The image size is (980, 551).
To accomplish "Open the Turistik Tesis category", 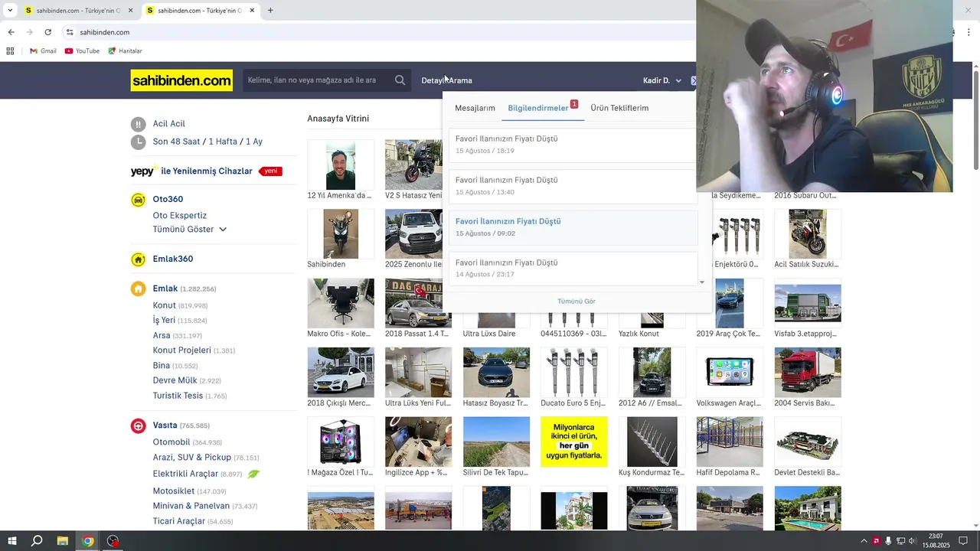I will pos(178,396).
